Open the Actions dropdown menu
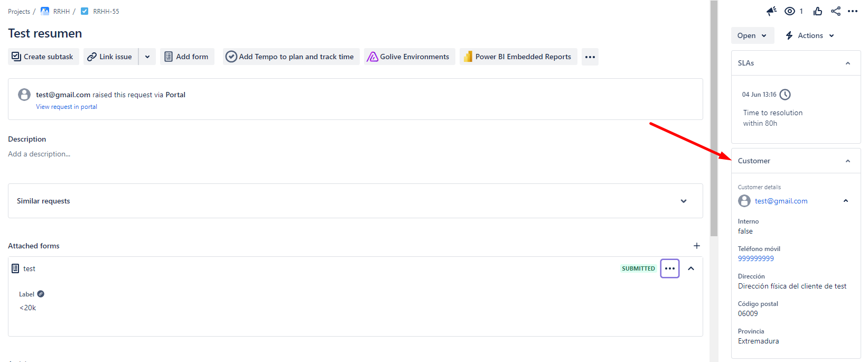Viewport: 868px width, 362px height. tap(810, 35)
